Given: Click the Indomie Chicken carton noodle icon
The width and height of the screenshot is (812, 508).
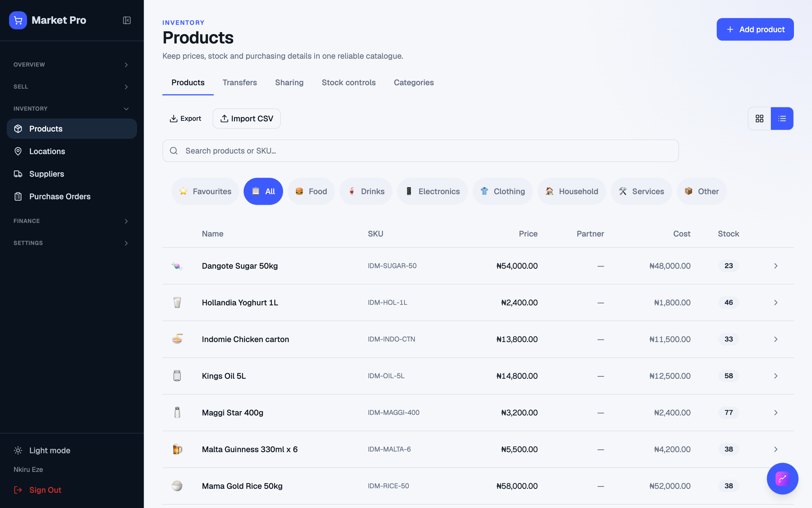Looking at the screenshot, I should point(177,339).
